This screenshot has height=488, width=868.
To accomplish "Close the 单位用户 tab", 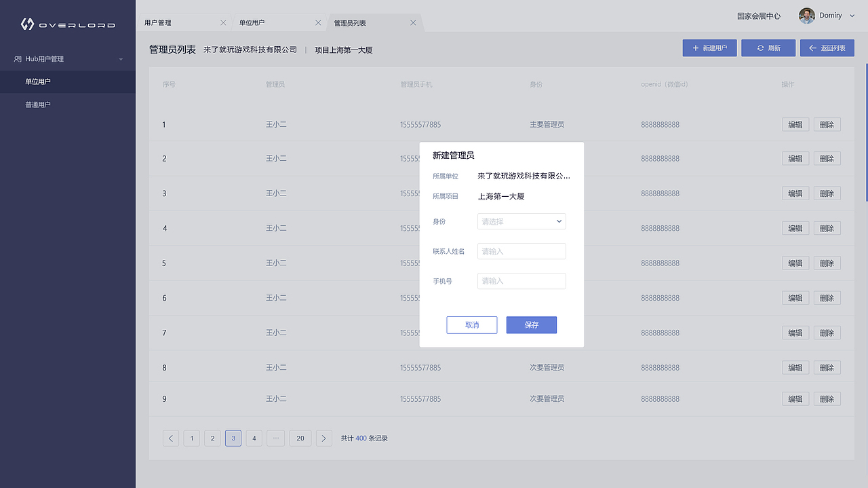I will tap(319, 22).
